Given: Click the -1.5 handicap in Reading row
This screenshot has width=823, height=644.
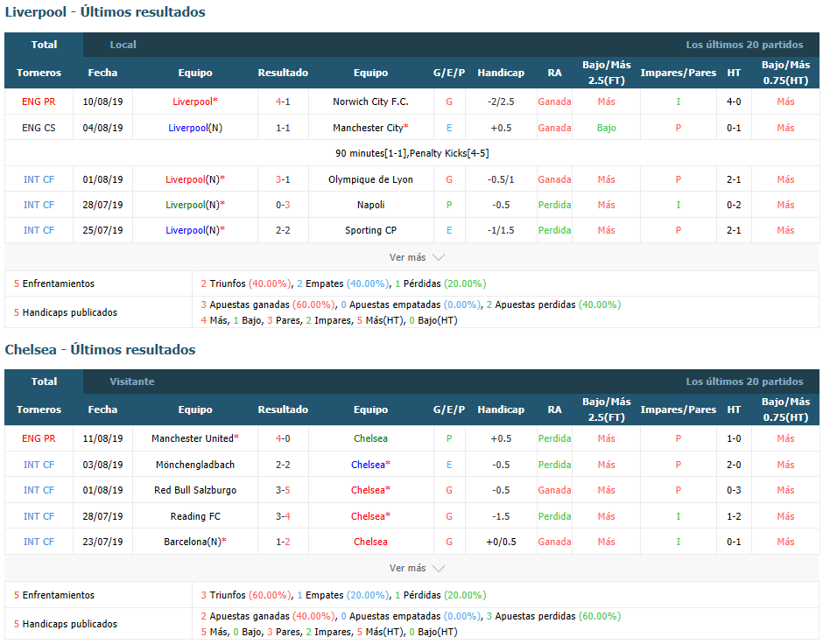Looking at the screenshot, I should coord(501,516).
